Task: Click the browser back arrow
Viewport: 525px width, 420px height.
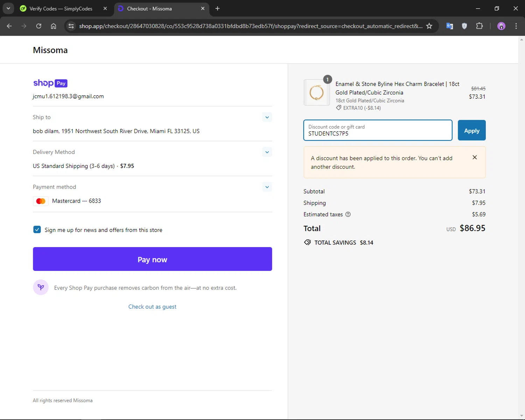Action: [x=9, y=26]
